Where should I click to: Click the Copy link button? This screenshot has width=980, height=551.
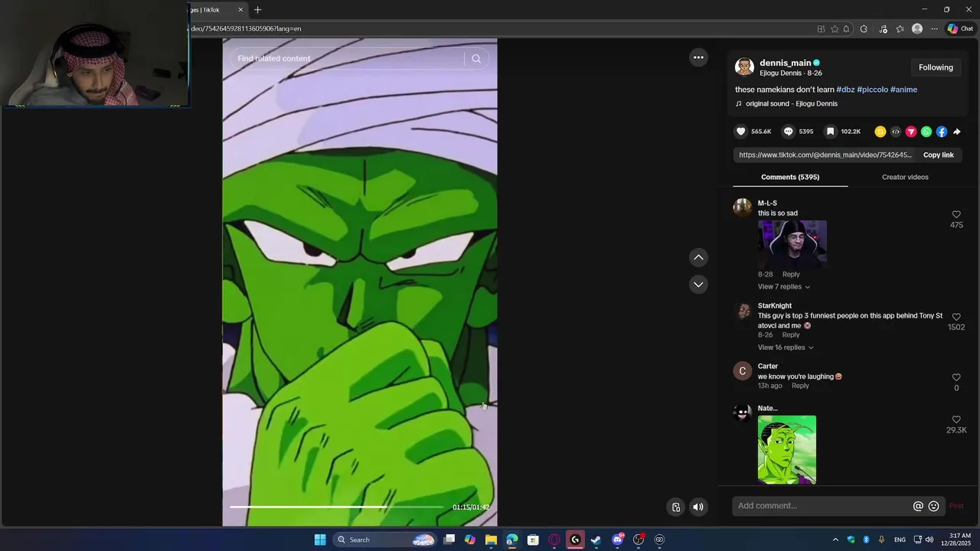(938, 155)
